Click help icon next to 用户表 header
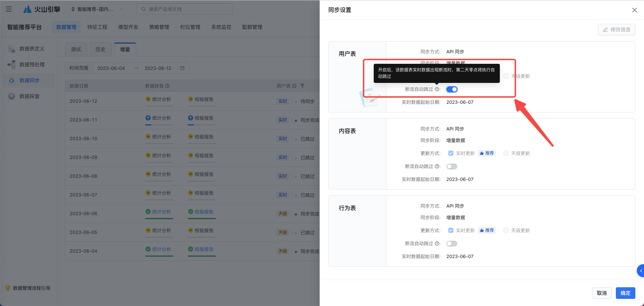 pyautogui.click(x=294, y=86)
